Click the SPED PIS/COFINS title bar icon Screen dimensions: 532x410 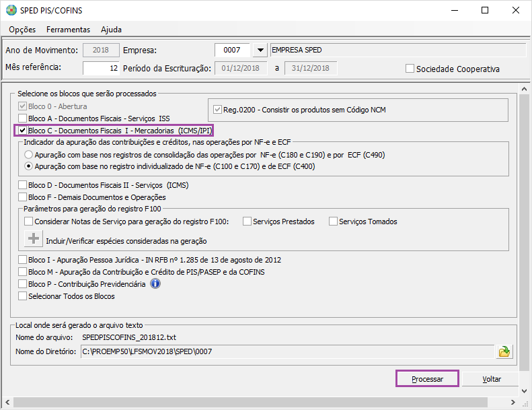pos(11,11)
